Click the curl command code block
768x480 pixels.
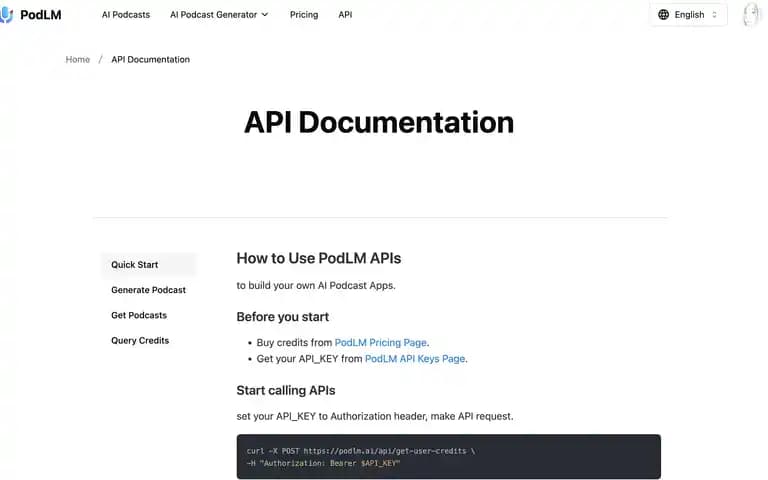[449, 456]
